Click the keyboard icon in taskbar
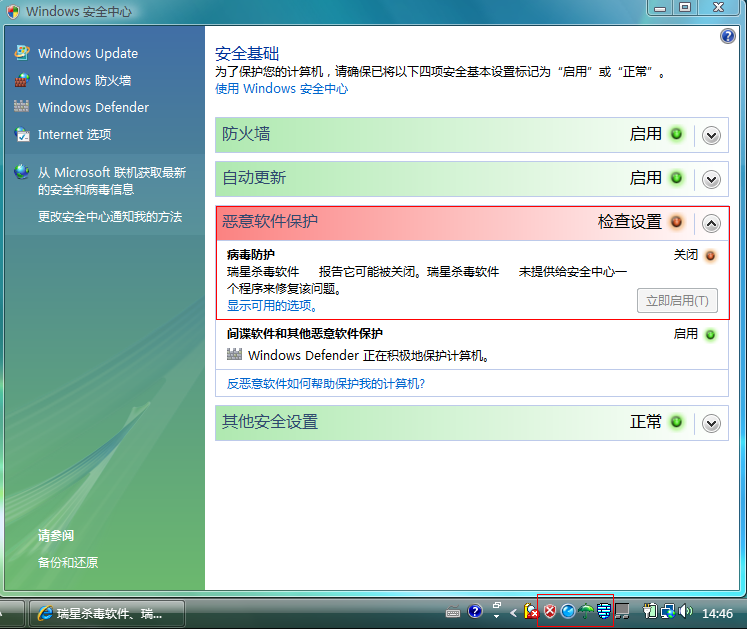The image size is (747, 629). pos(453,612)
